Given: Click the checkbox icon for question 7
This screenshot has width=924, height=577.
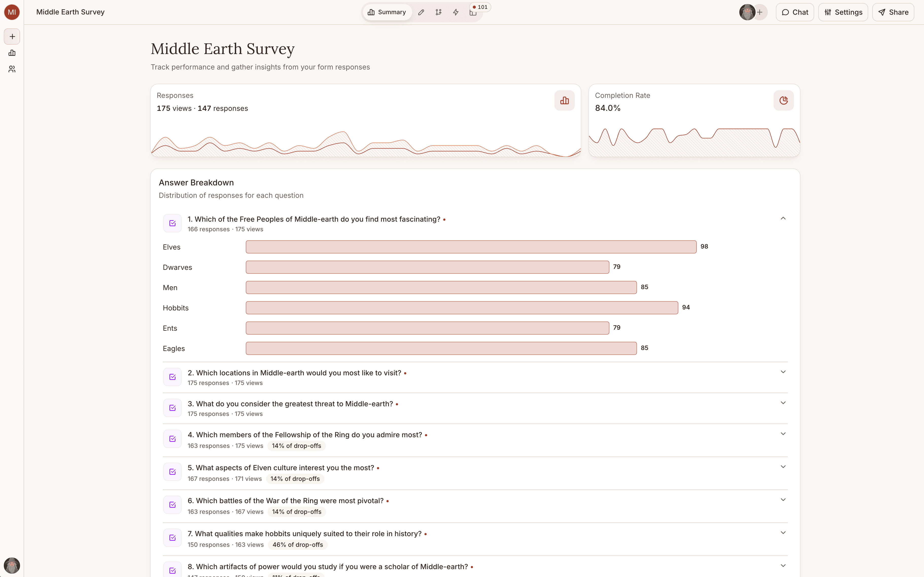Looking at the screenshot, I should pos(172,538).
